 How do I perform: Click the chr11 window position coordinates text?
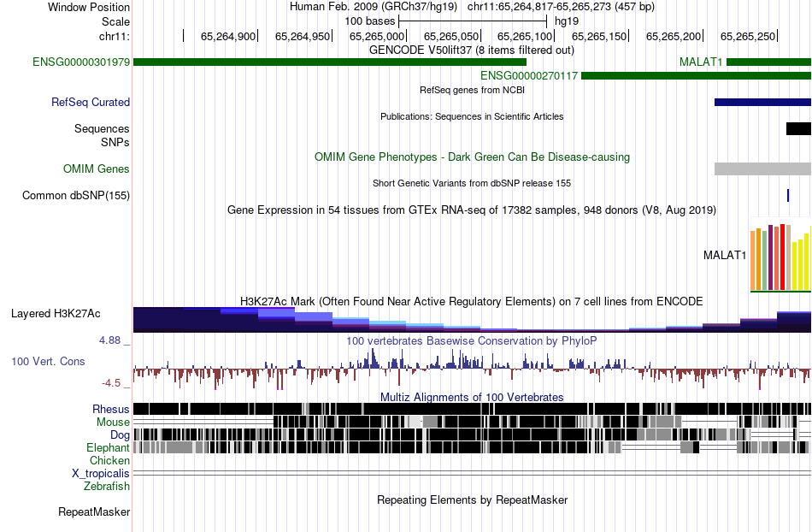coord(561,7)
